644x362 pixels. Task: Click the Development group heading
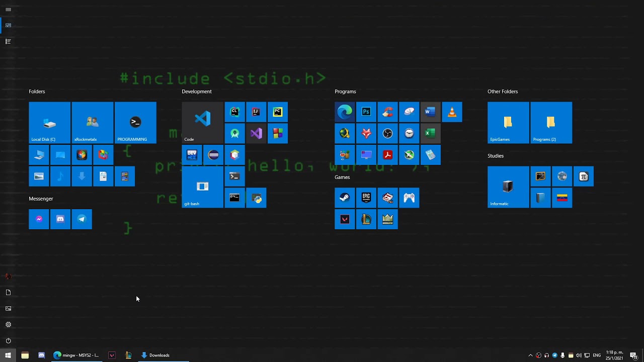(x=197, y=92)
